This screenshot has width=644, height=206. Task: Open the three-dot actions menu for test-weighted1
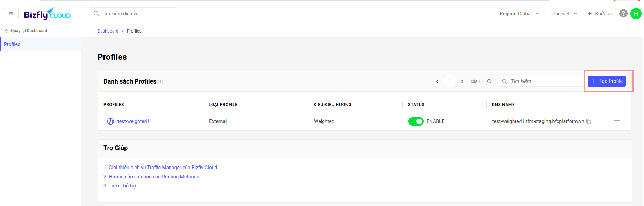617,121
